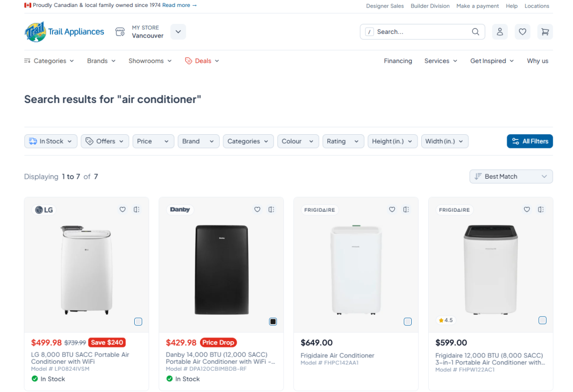Click compare icon on Danby product card
This screenshot has width=573, height=392.
coord(271,210)
